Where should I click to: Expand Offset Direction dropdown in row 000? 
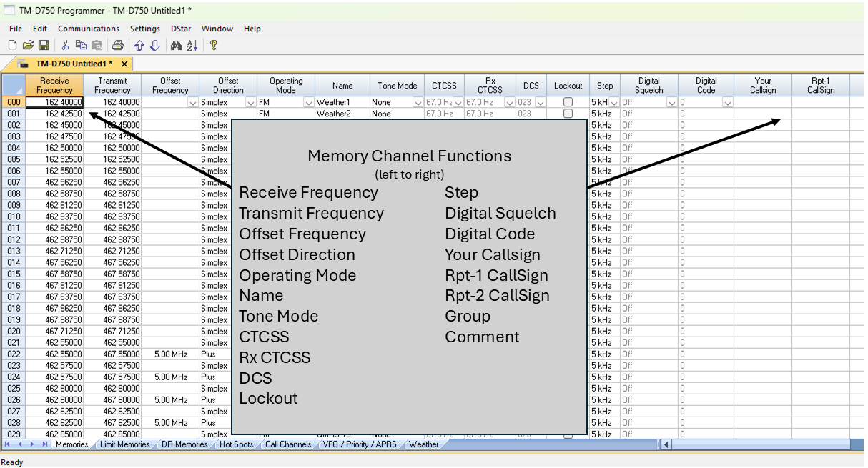pos(250,103)
